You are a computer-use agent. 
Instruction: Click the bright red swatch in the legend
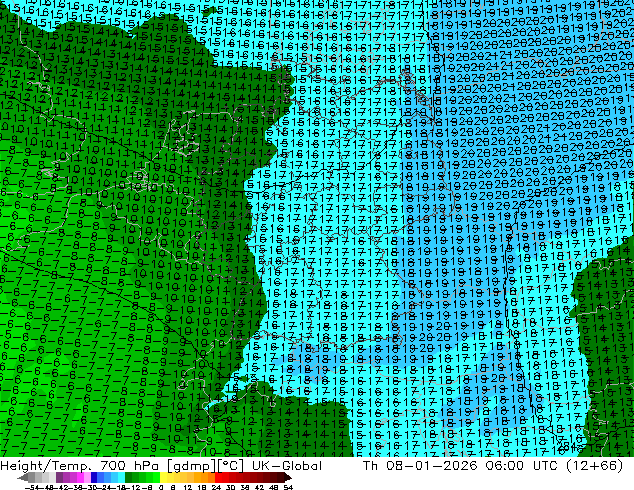point(218,478)
